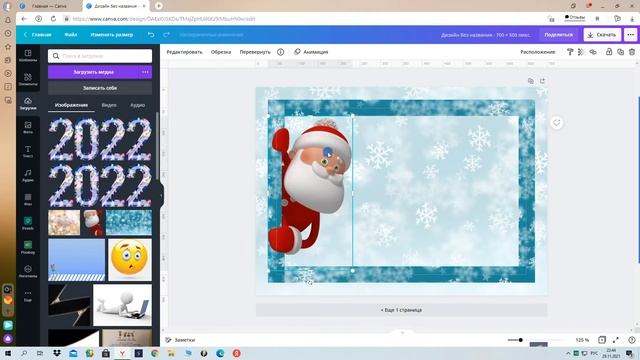Select the first 2022 image thumbnail
This screenshot has width=640, height=360.
[100, 139]
